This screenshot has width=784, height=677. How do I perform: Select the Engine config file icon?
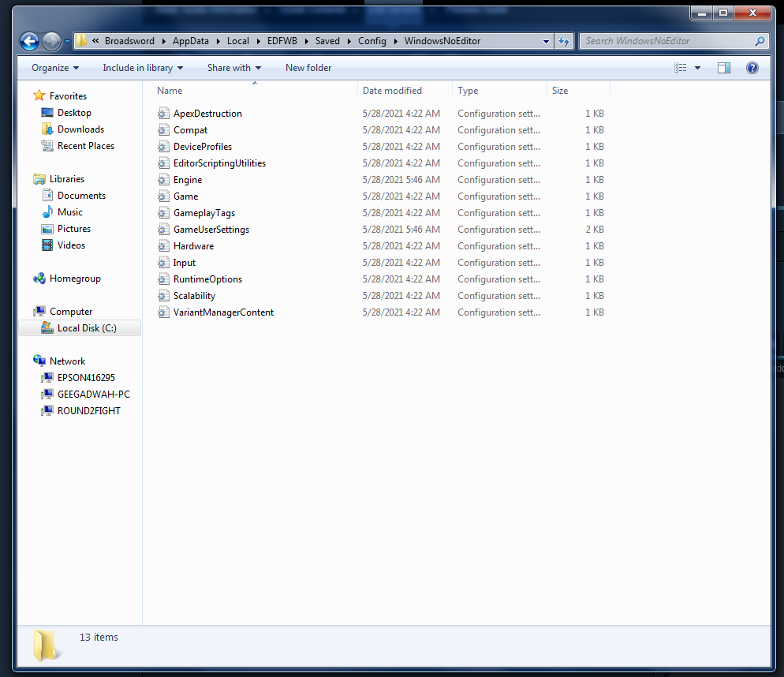[163, 180]
